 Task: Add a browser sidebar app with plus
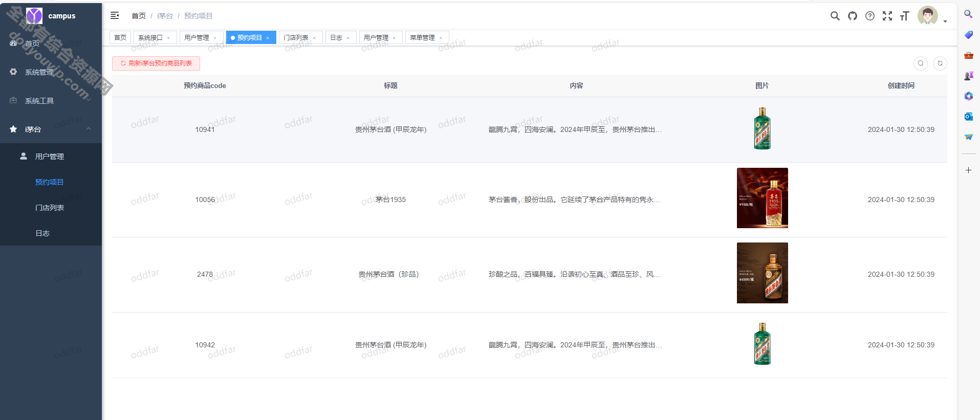tap(968, 170)
